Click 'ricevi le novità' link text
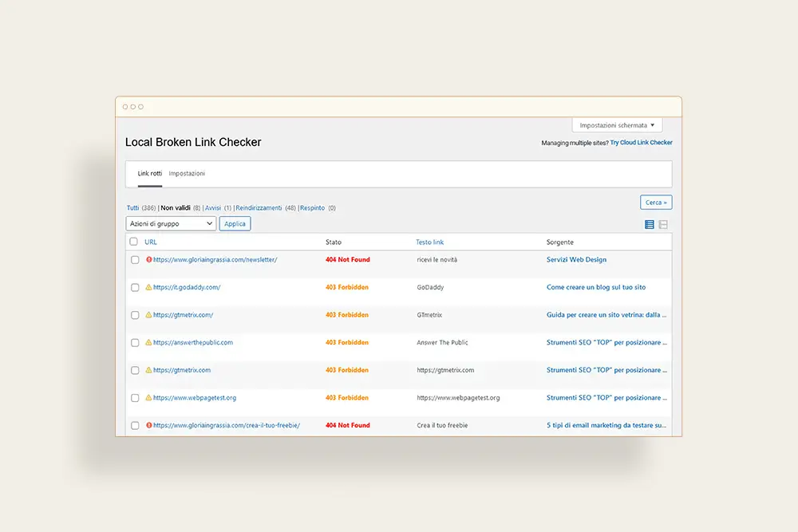This screenshot has height=532, width=798. click(x=437, y=259)
